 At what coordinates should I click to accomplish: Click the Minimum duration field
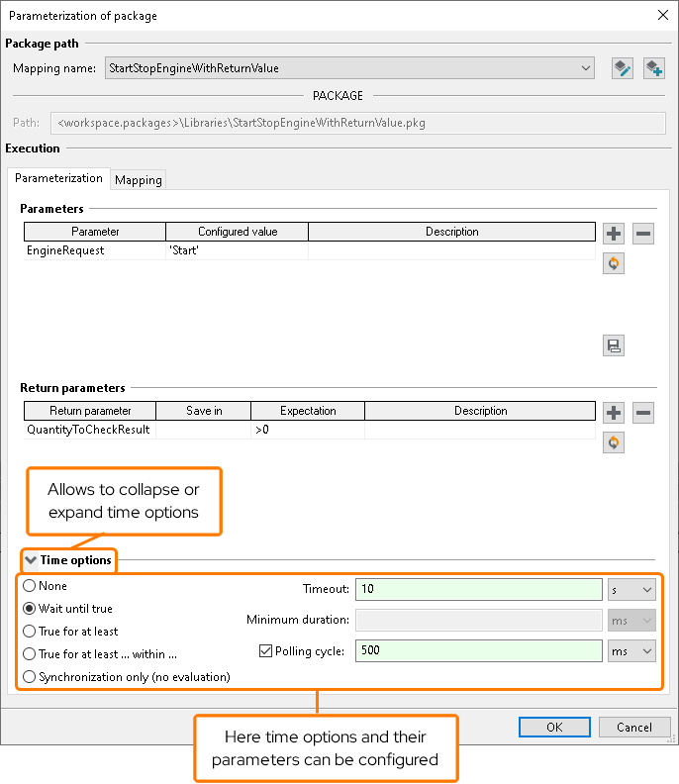click(x=478, y=621)
